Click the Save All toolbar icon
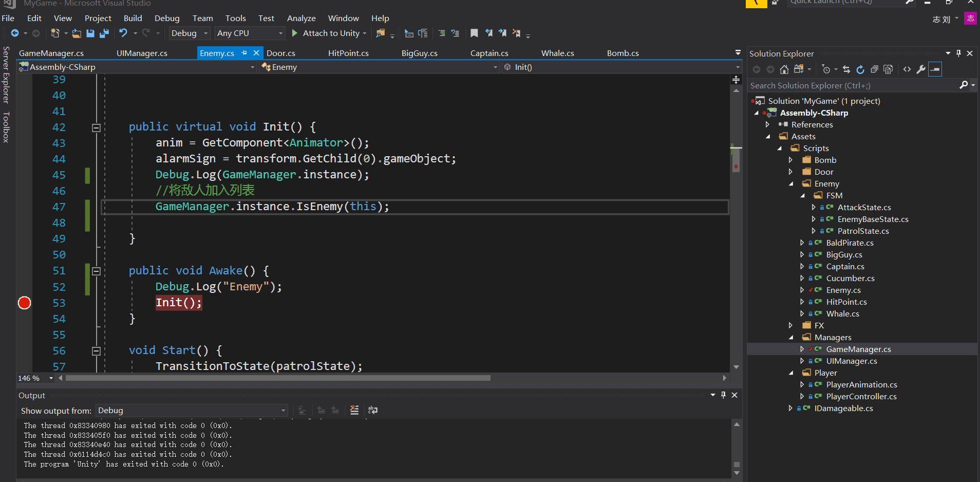980x482 pixels. click(104, 33)
